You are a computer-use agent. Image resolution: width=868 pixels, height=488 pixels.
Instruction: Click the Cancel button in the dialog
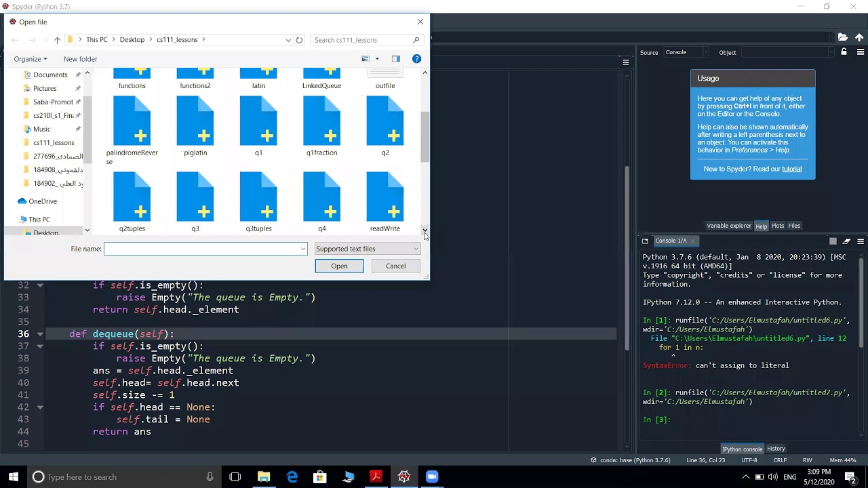[x=395, y=266]
